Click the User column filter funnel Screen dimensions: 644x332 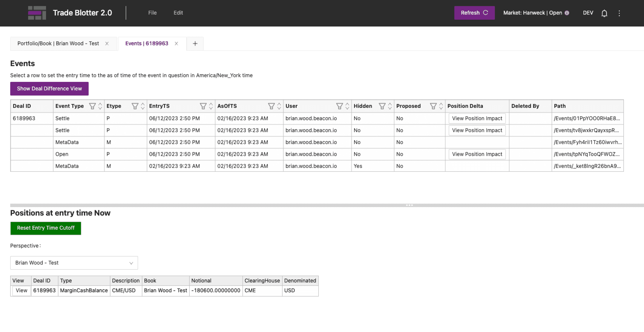pyautogui.click(x=339, y=106)
